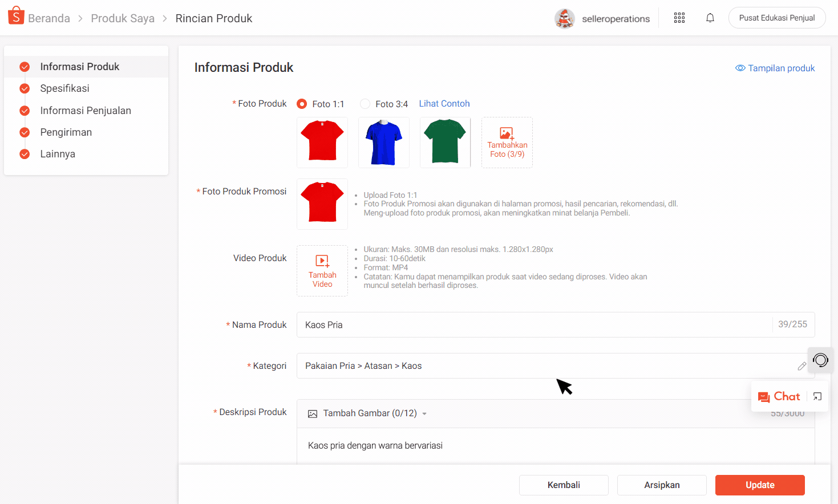838x504 pixels.
Task: Open the apps grid menu
Action: click(679, 18)
